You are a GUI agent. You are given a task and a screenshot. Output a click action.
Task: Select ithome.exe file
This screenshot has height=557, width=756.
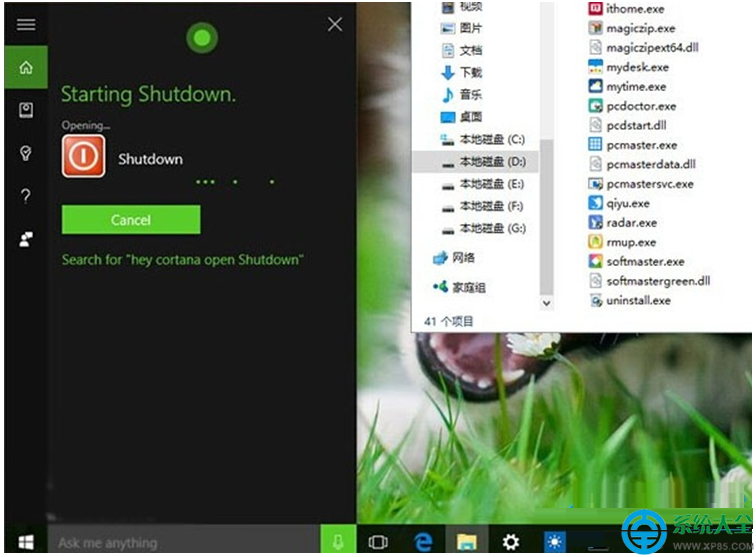coord(626,9)
